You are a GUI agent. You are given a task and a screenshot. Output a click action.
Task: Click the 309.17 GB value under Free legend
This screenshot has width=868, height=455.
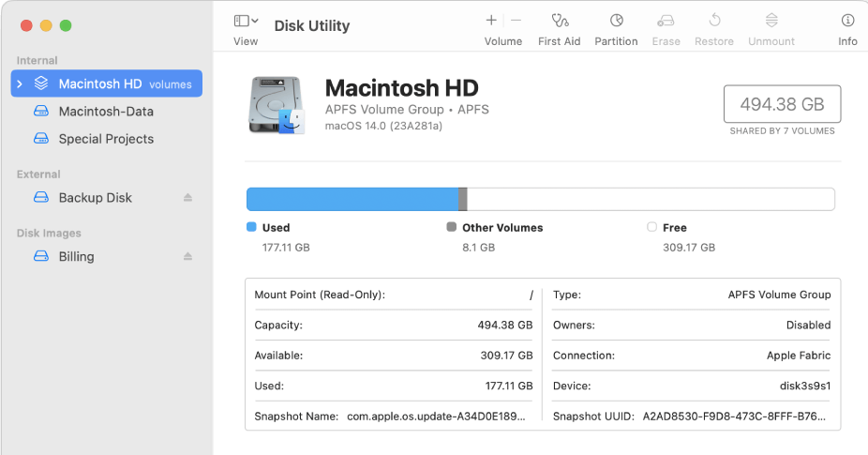pyautogui.click(x=689, y=248)
